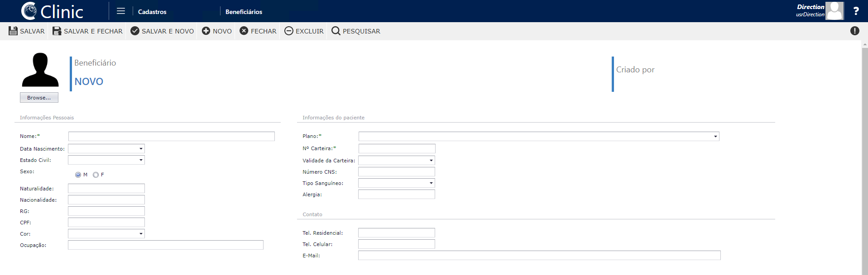Viewport: 868px width, 275px height.
Task: Open the Beneficiários menu item
Action: coord(244,12)
